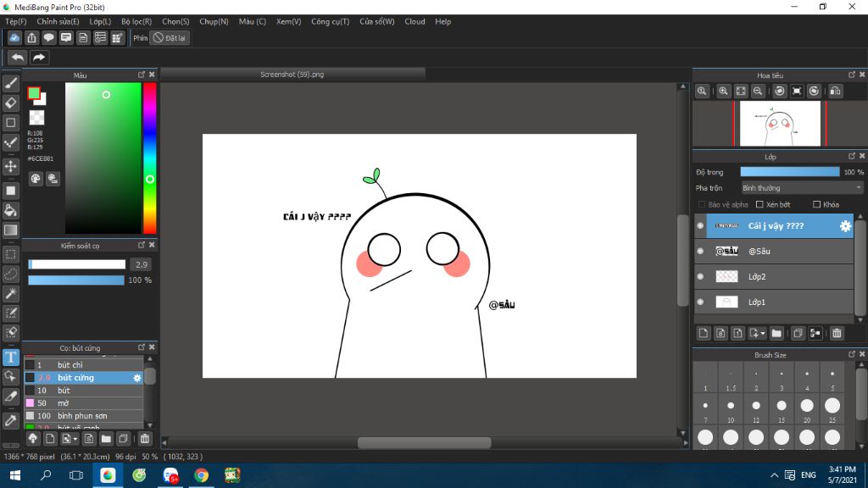Delete the selected layer with trash icon
The height and width of the screenshot is (488, 868).
pos(837,333)
